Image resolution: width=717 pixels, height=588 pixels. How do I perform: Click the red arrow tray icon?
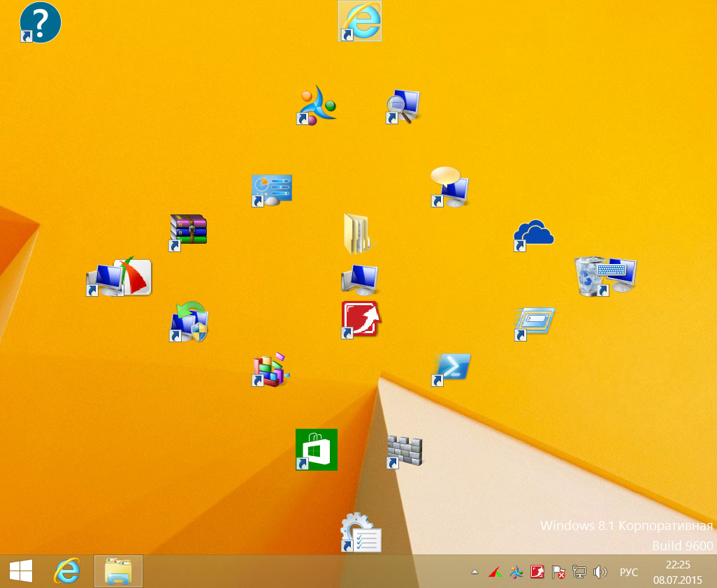(x=537, y=571)
